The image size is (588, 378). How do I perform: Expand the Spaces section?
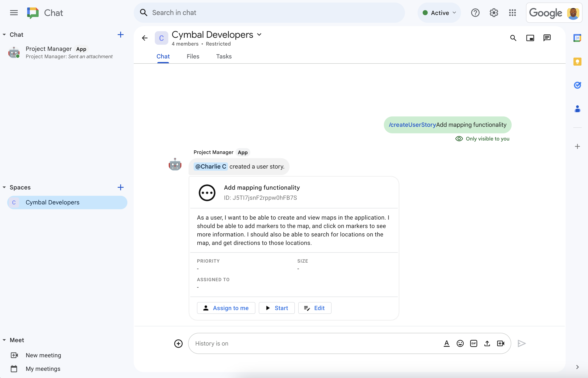[x=4, y=187]
